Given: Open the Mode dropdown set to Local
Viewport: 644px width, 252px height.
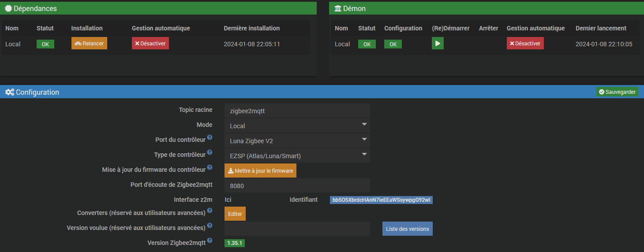Looking at the screenshot, I should point(297,126).
